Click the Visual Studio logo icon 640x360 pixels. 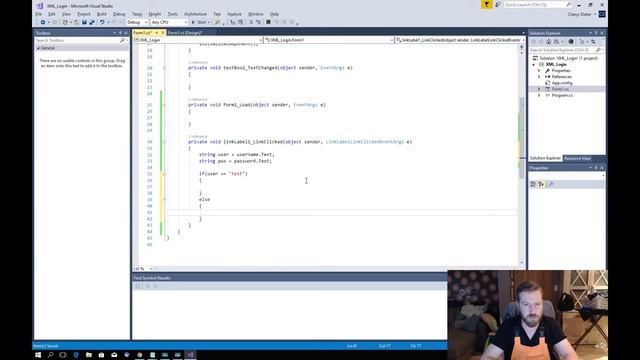[40, 6]
